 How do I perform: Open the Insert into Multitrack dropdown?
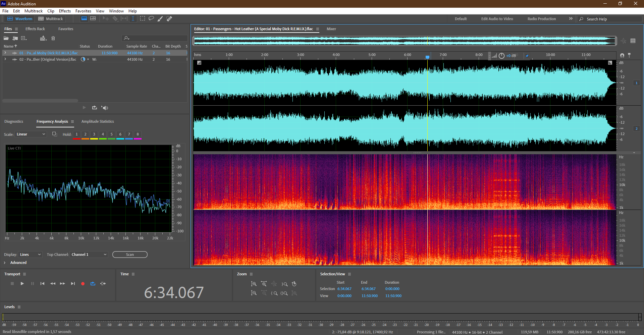43,38
